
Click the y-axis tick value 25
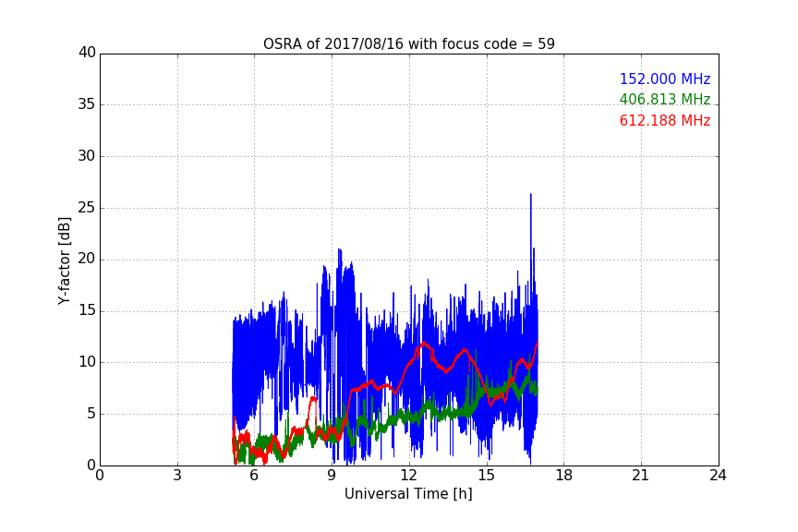coord(87,207)
